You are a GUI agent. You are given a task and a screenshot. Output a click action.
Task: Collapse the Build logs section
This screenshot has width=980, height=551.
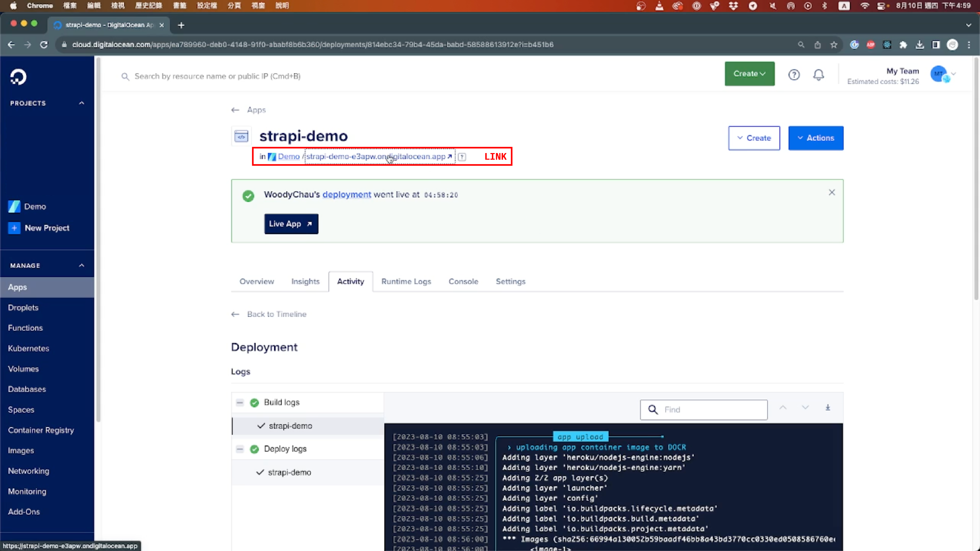[x=240, y=402]
